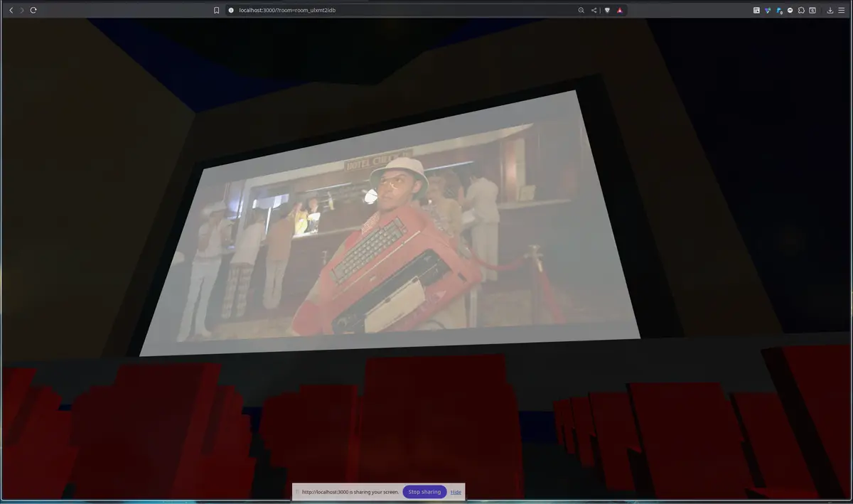
Task: Toggle the sidebar panel icon
Action: (x=812, y=10)
